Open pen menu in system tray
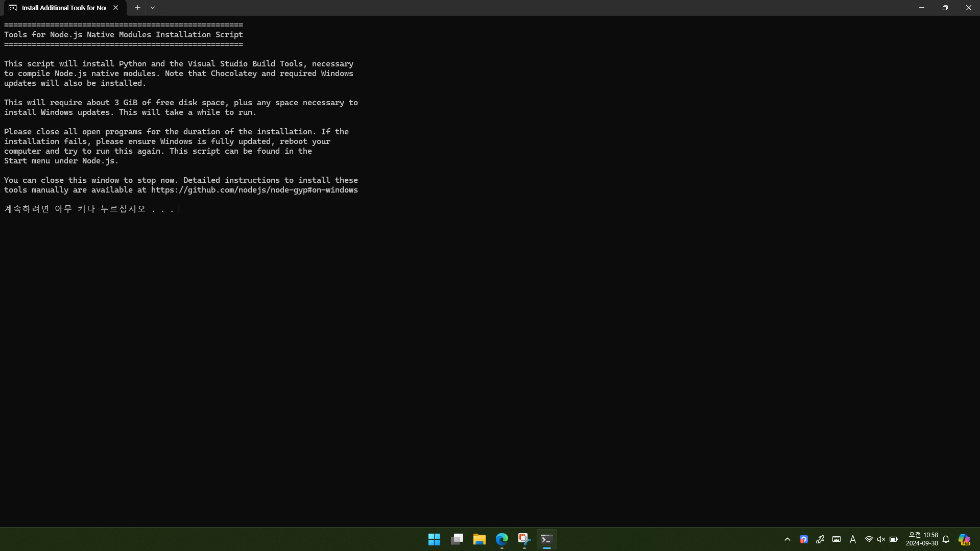980x551 pixels. 820,539
